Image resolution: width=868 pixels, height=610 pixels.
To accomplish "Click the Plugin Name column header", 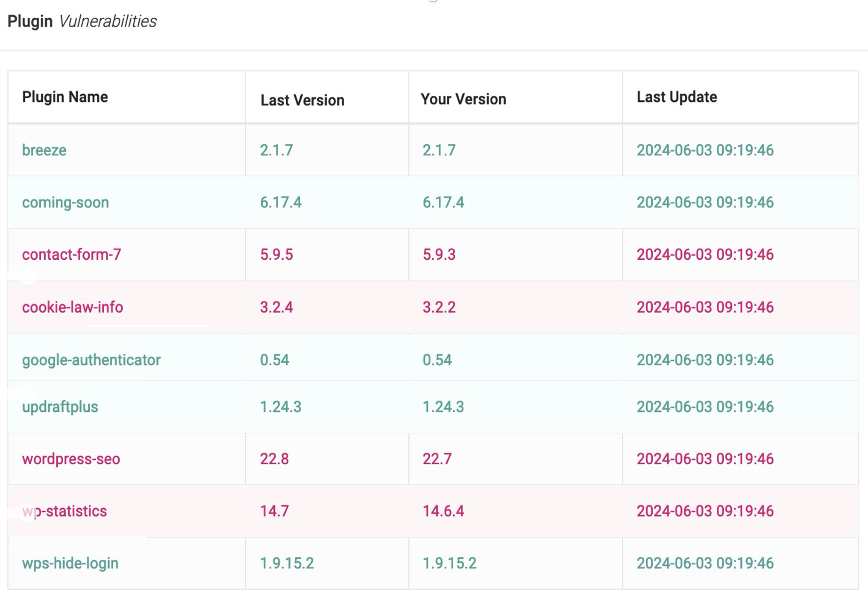I will [65, 97].
